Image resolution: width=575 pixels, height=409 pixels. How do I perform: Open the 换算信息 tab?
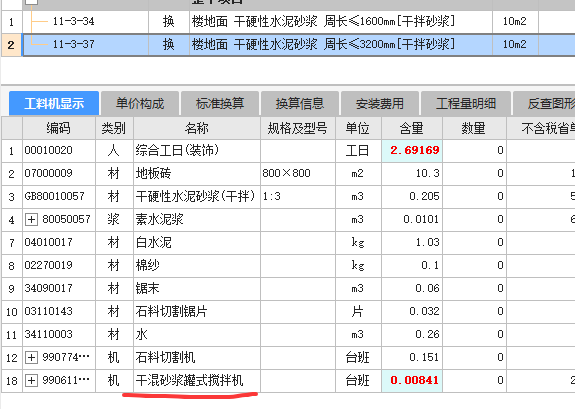click(x=300, y=103)
